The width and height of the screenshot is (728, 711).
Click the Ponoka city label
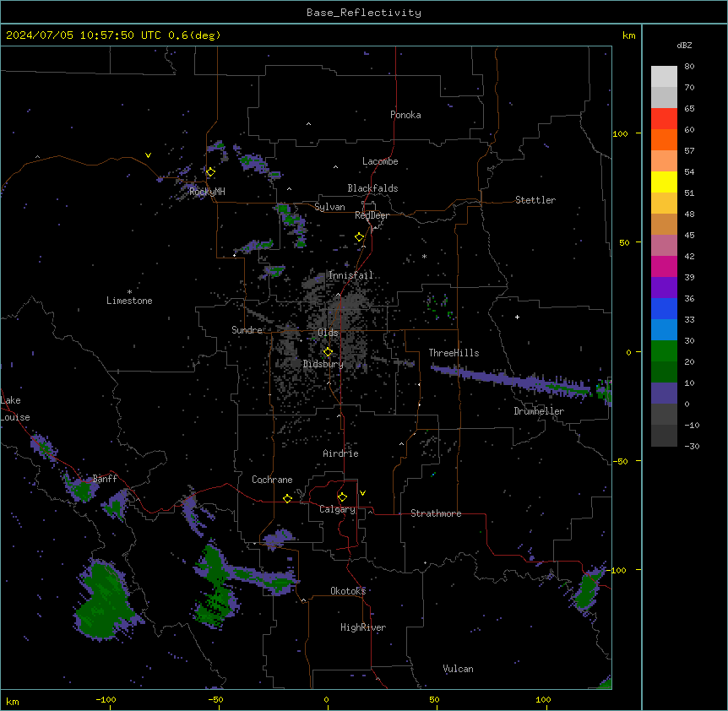tap(405, 115)
